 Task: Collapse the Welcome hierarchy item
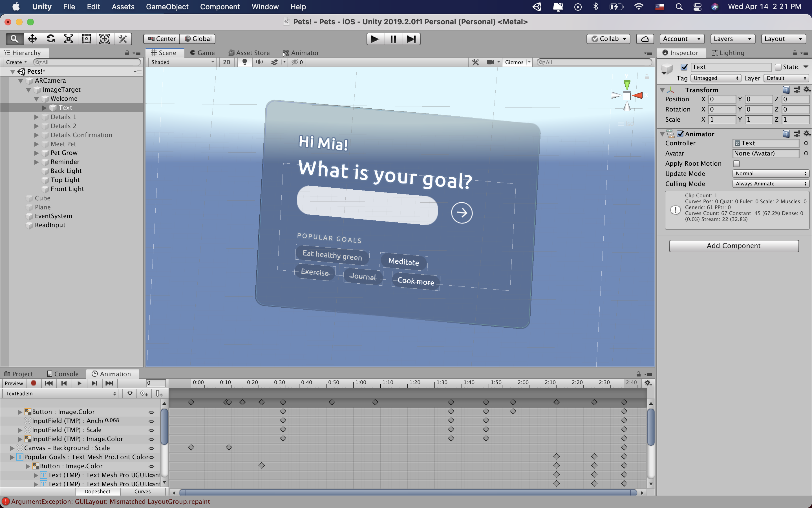click(x=36, y=99)
